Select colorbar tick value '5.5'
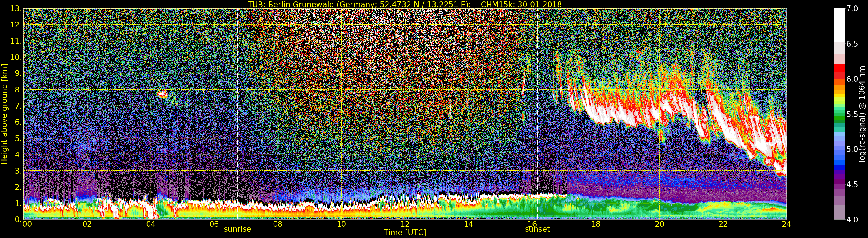Screen dimensions: 868x238 [852, 114]
